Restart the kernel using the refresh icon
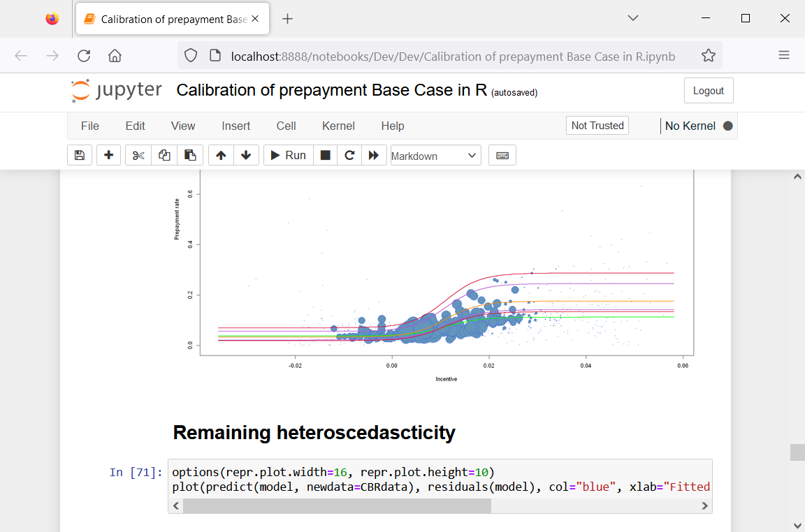 (349, 154)
